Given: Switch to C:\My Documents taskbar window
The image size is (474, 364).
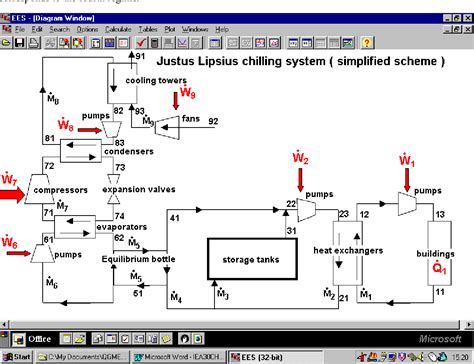Looking at the screenshot, I should click(x=82, y=357).
